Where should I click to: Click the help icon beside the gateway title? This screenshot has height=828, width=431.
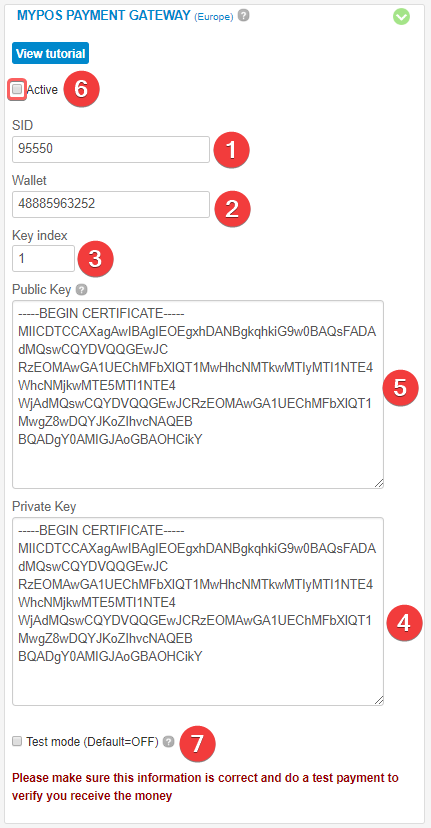(x=243, y=16)
